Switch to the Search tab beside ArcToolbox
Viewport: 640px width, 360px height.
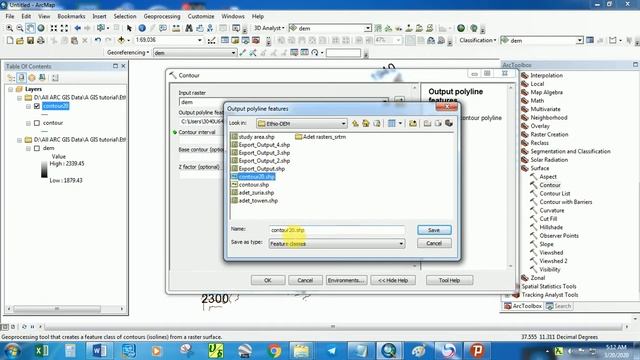(559, 306)
